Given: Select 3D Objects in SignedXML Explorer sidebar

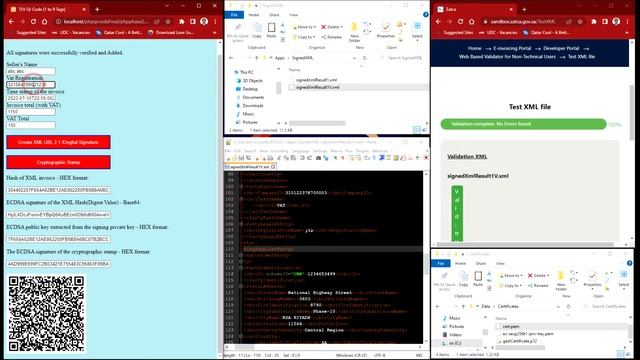Looking at the screenshot, I should [252, 81].
